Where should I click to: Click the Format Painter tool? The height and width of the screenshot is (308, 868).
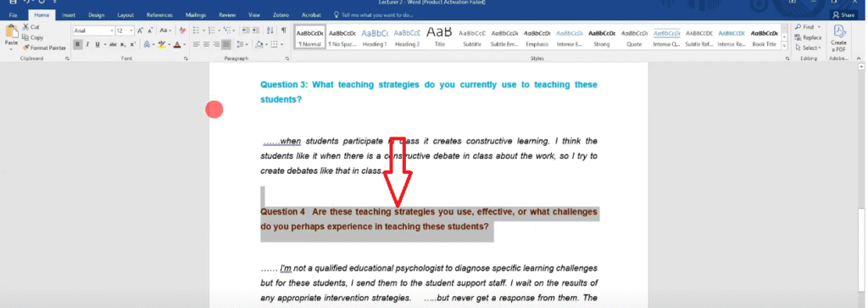pos(44,48)
